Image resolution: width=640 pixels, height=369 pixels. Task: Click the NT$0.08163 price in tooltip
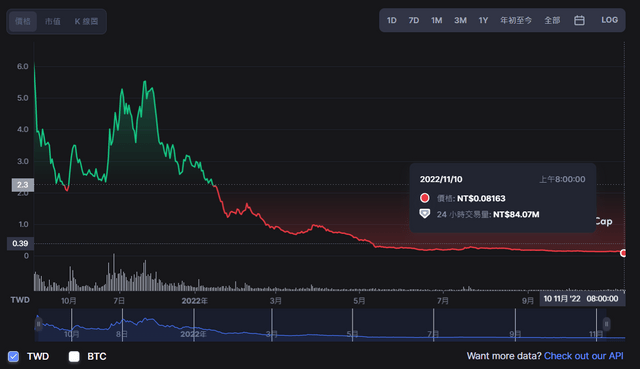click(x=481, y=198)
